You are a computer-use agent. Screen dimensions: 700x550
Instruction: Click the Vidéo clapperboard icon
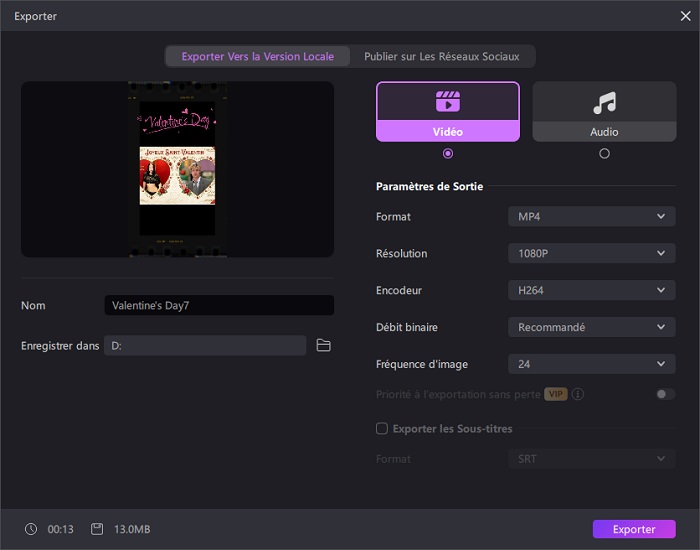pos(447,102)
